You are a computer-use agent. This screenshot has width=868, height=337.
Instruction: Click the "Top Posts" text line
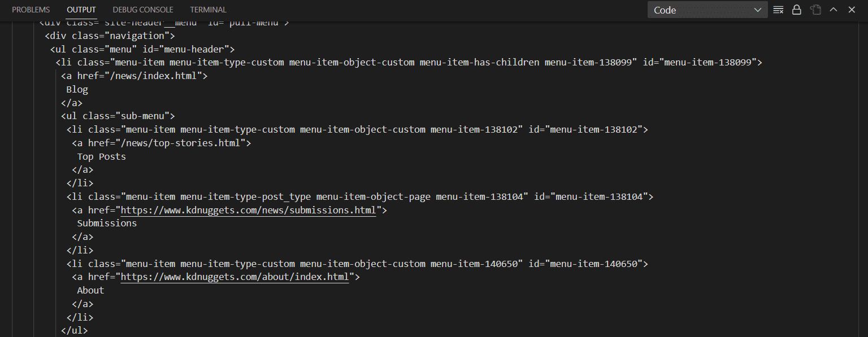102,156
